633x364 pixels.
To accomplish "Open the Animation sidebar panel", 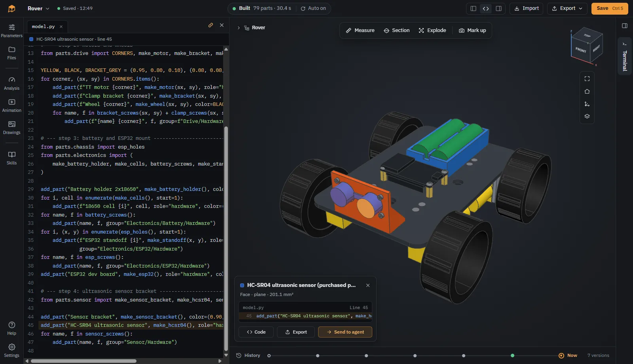I will click(x=12, y=105).
